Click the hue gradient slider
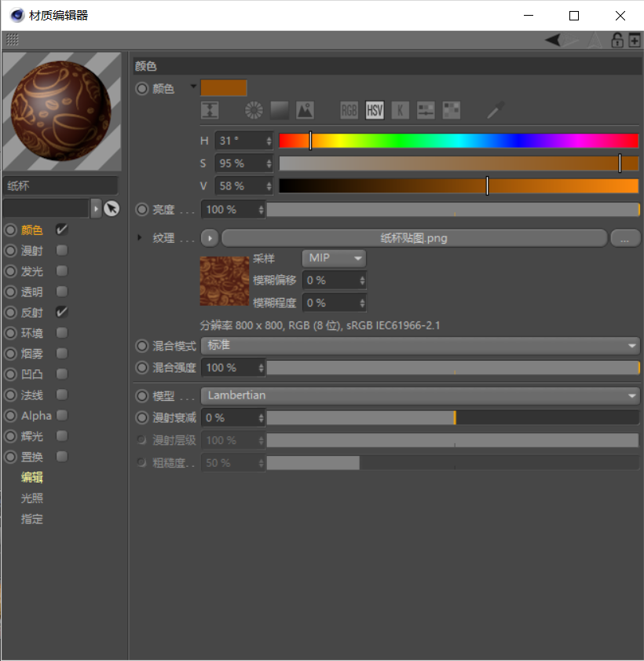 click(x=459, y=141)
